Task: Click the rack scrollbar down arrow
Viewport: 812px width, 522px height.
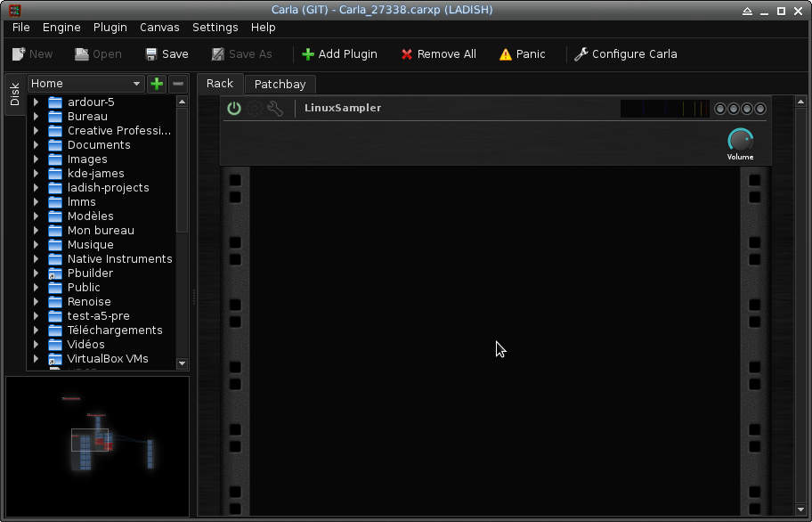Action: (x=800, y=510)
